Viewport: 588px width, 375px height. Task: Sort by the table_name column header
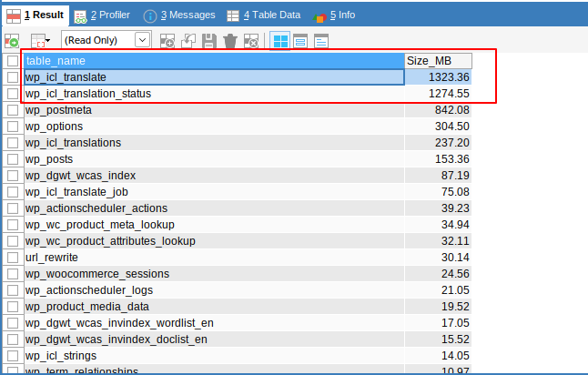click(x=214, y=61)
